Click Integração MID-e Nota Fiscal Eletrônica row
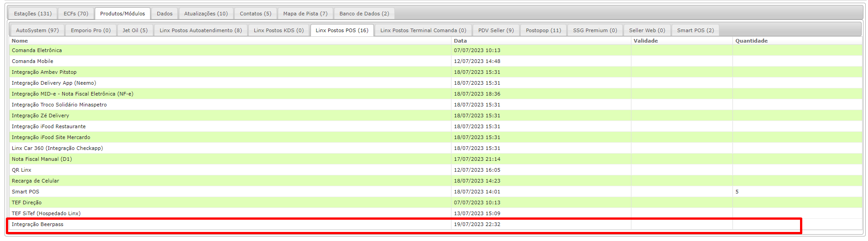The height and width of the screenshot is (241, 868). 436,94
